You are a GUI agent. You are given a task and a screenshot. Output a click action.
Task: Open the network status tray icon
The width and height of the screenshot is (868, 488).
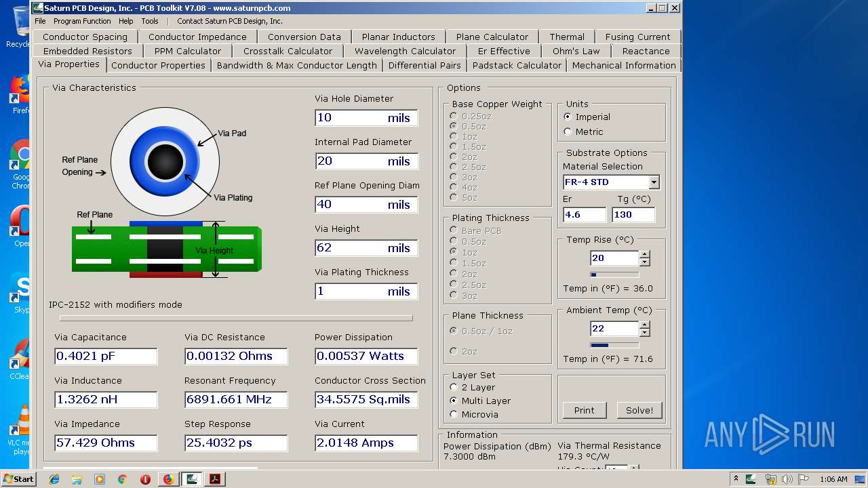point(770,479)
